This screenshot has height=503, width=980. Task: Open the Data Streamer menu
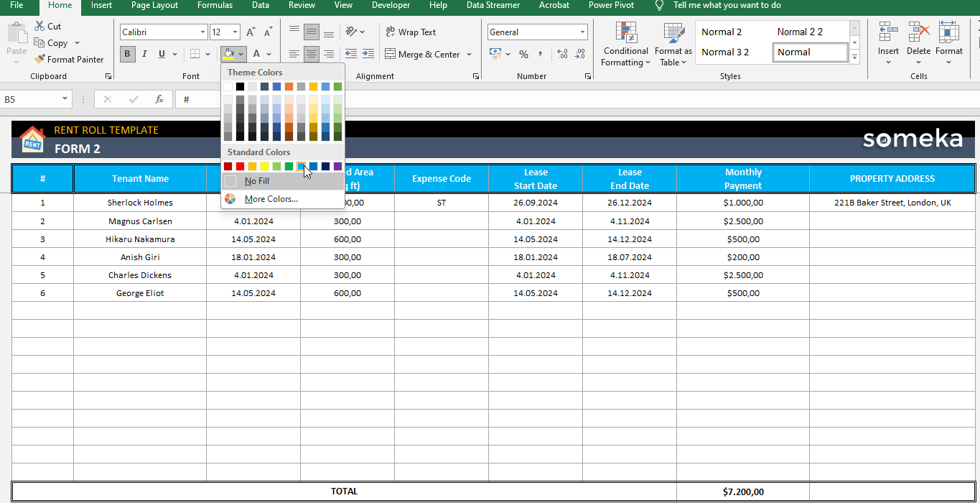click(x=493, y=6)
